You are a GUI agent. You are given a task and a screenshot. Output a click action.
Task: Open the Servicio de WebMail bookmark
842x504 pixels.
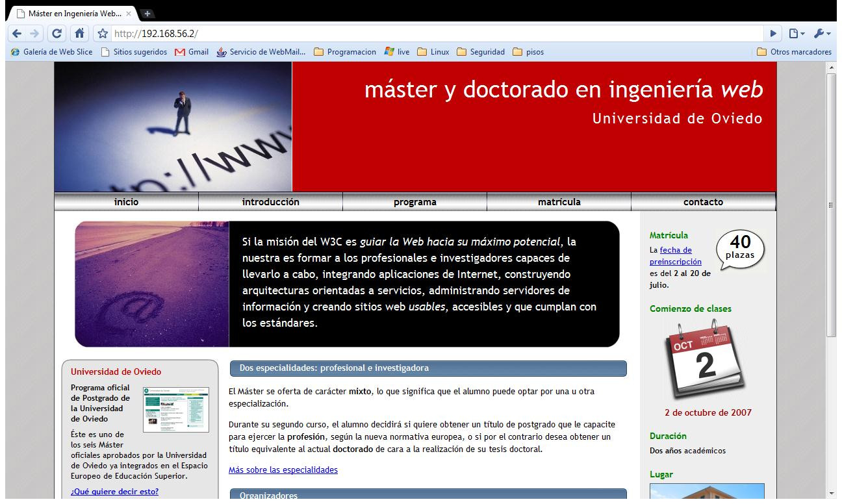click(x=261, y=52)
